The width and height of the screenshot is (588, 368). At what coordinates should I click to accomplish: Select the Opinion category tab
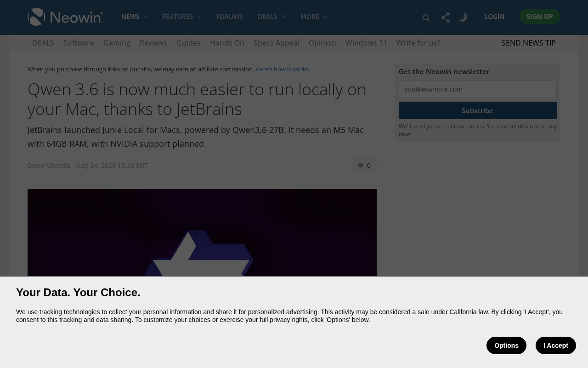click(x=322, y=43)
